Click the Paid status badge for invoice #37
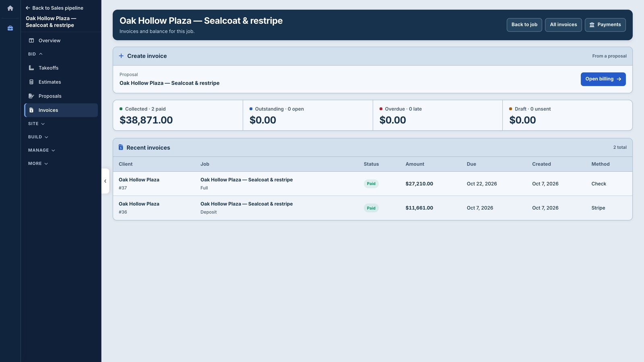 (x=371, y=184)
